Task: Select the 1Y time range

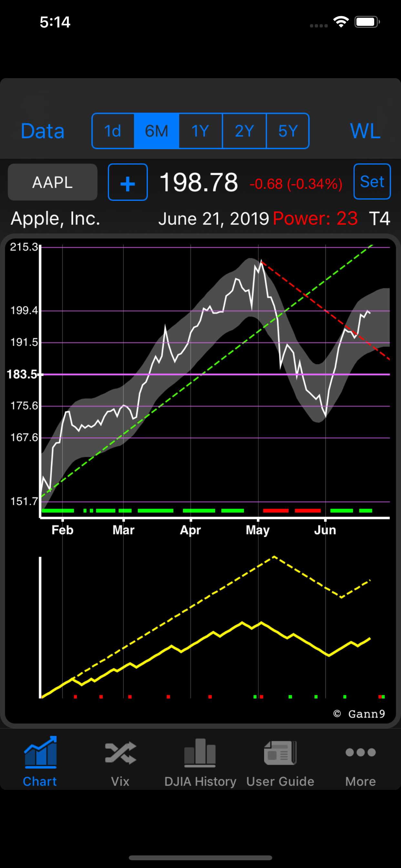Action: tap(200, 131)
